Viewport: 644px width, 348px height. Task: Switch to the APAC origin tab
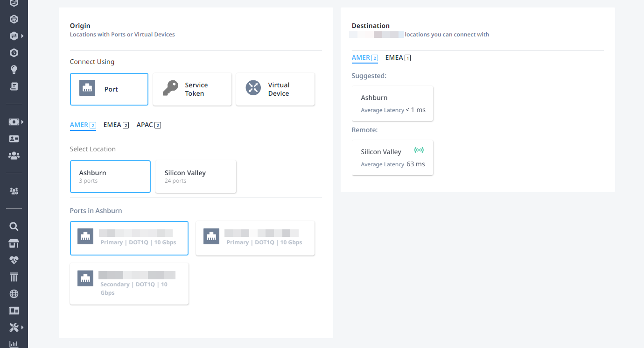(x=148, y=125)
